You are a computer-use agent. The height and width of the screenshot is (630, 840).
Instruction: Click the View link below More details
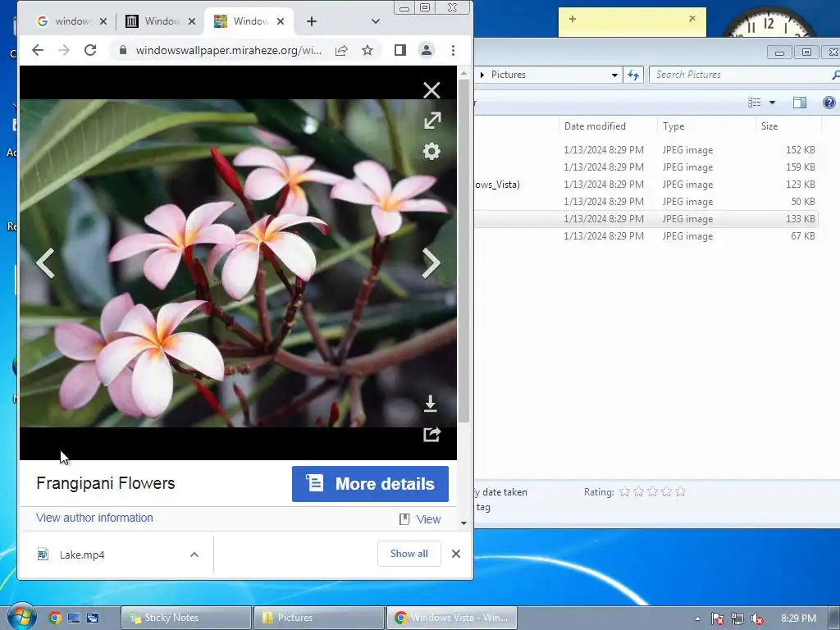coord(428,519)
